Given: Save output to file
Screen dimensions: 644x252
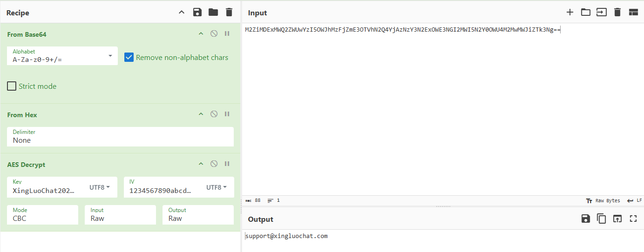Looking at the screenshot, I should coord(586,219).
